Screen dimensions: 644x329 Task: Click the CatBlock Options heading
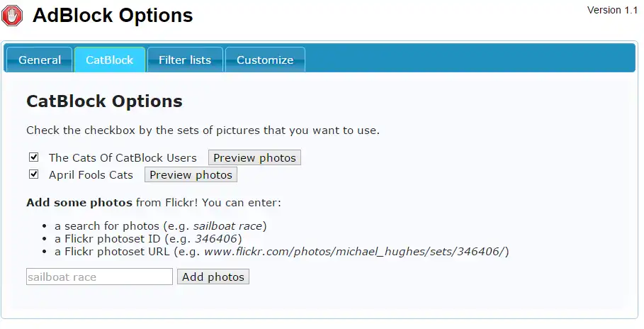tap(104, 101)
